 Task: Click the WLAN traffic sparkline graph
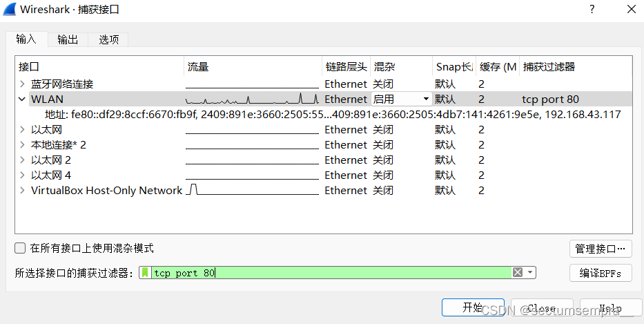point(252,99)
